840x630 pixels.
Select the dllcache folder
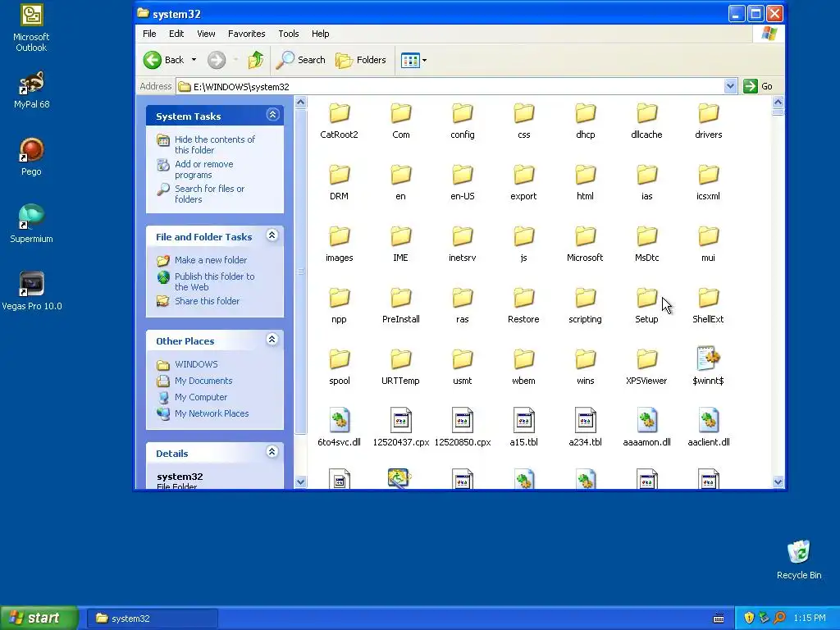(x=646, y=121)
